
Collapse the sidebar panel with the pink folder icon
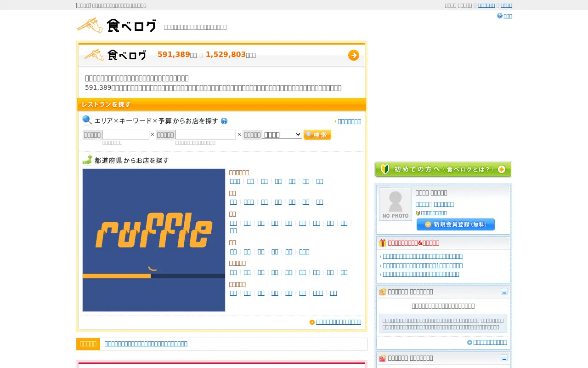504,358
